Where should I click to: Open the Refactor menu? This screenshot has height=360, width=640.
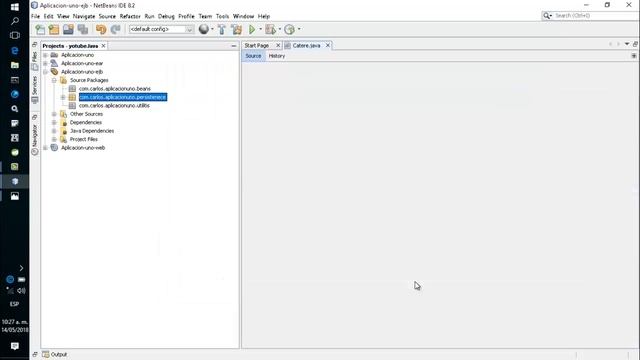[130, 16]
